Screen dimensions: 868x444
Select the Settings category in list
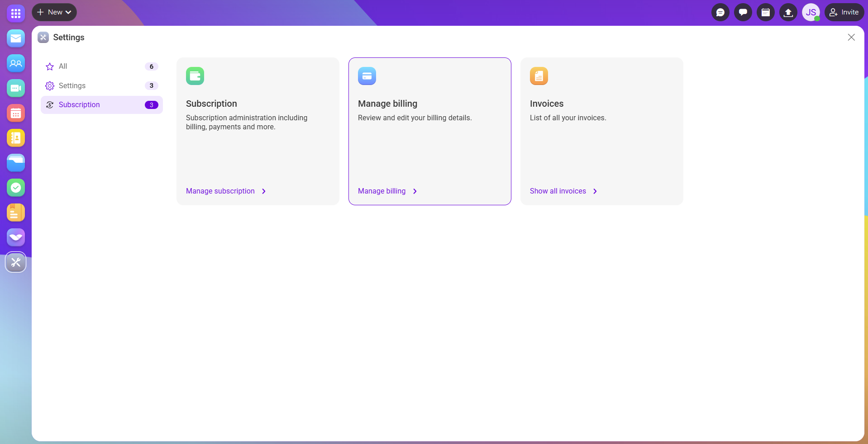(x=102, y=85)
